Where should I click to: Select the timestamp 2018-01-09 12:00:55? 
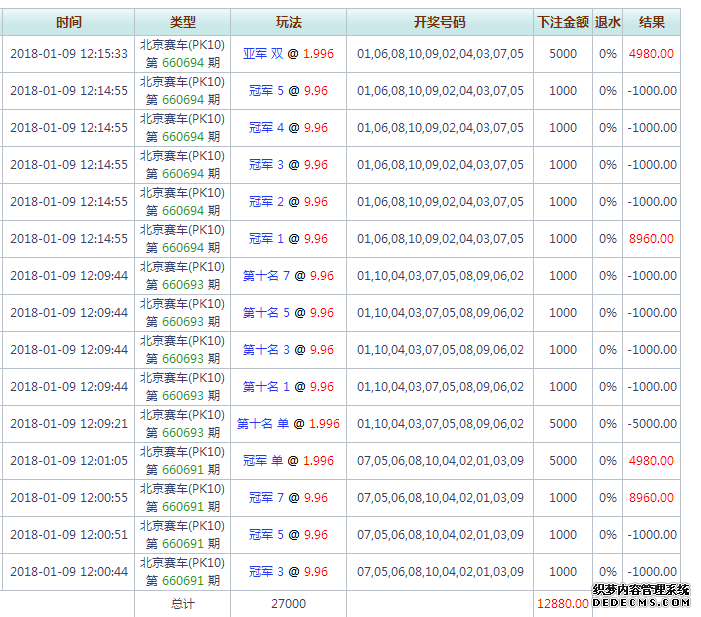pyautogui.click(x=69, y=498)
